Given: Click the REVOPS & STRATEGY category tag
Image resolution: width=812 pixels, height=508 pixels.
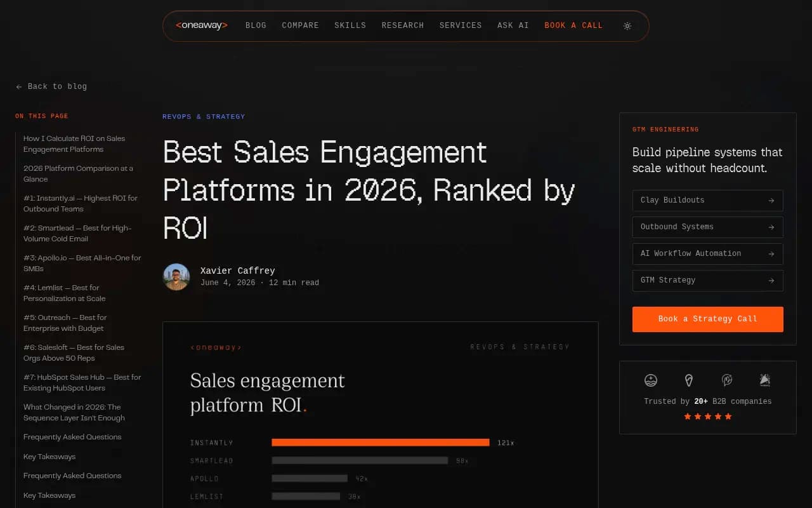Looking at the screenshot, I should coord(204,117).
